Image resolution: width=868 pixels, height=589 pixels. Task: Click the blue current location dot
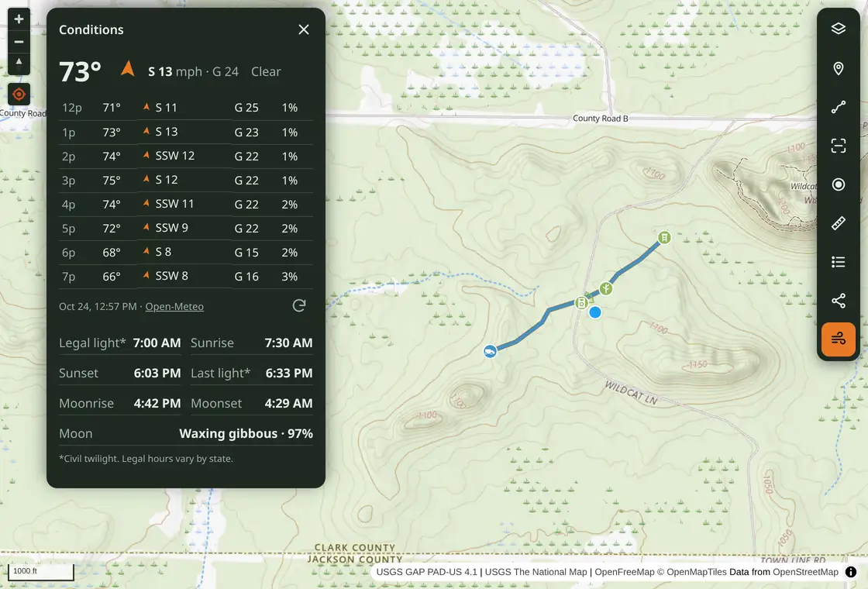(595, 313)
